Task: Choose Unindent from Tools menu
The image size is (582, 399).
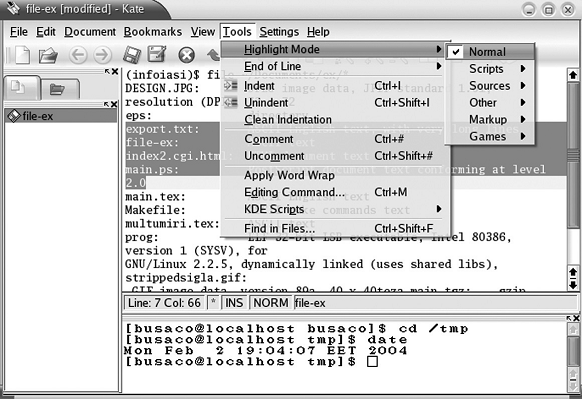Action: pos(333,102)
